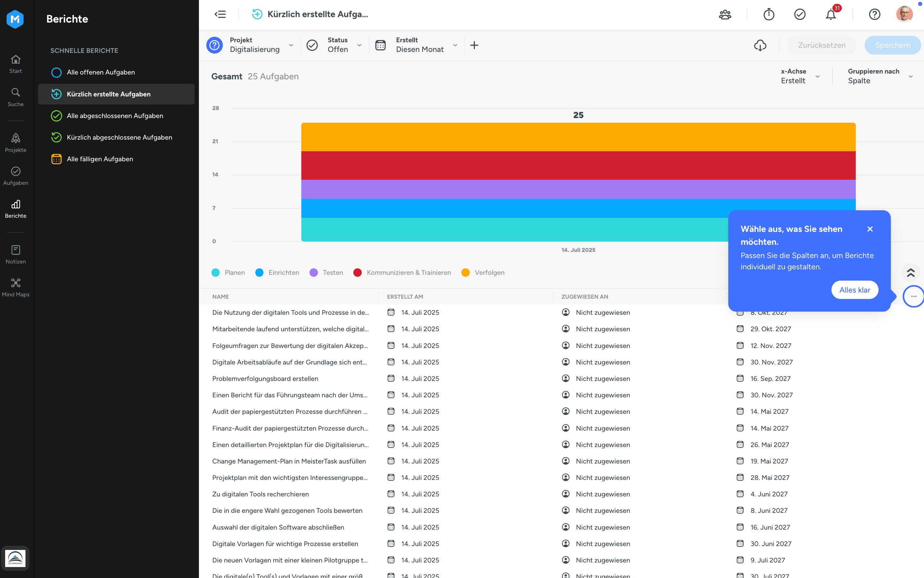Click the export cloud download icon
Viewport: 924px width, 578px height.
(760, 45)
